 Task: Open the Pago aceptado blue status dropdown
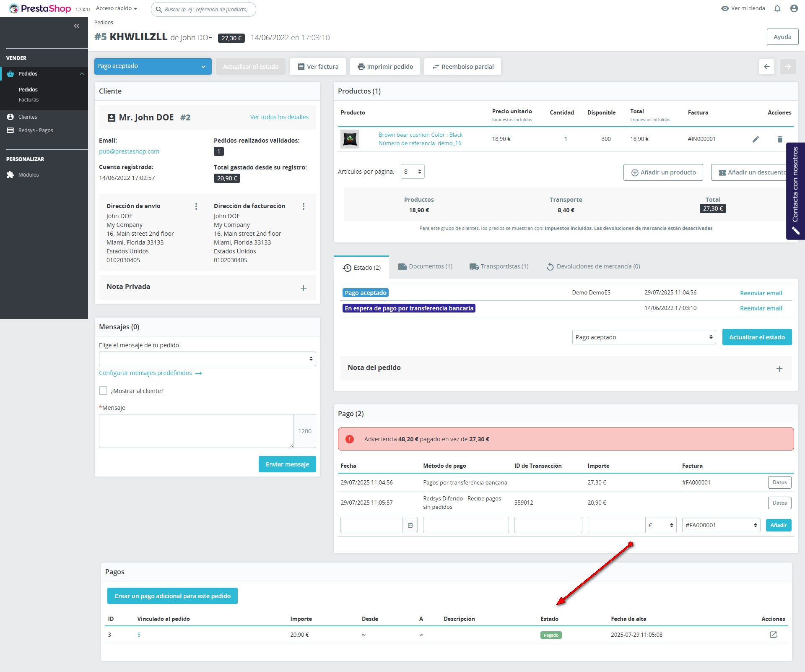click(153, 66)
